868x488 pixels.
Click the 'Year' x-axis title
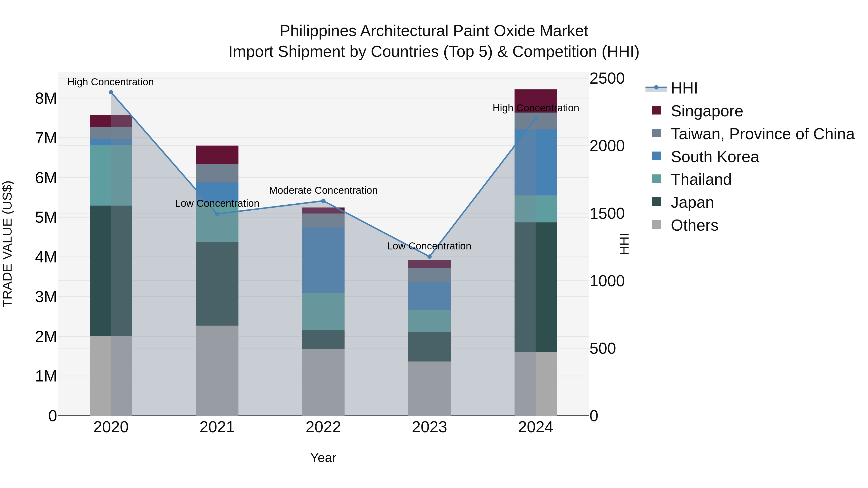click(323, 458)
